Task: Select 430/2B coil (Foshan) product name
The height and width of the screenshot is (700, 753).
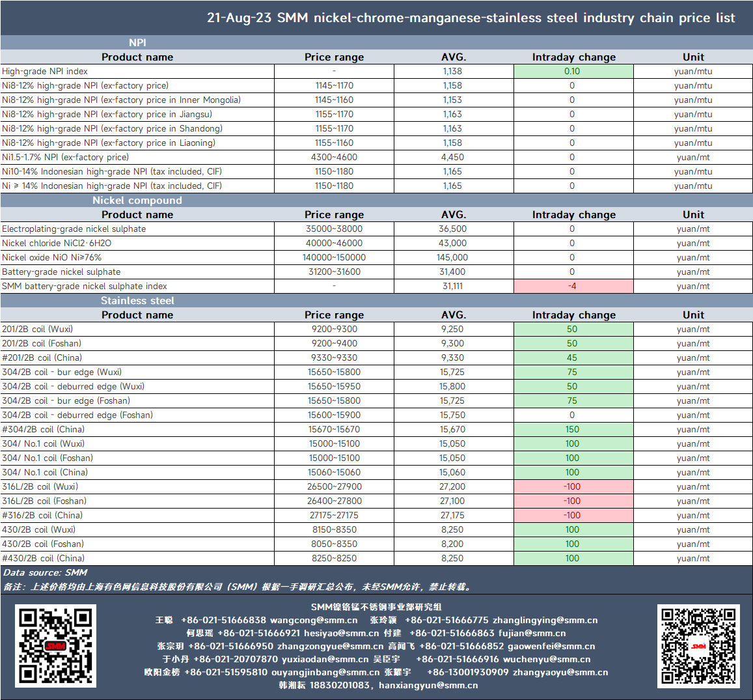Action: pos(43,544)
